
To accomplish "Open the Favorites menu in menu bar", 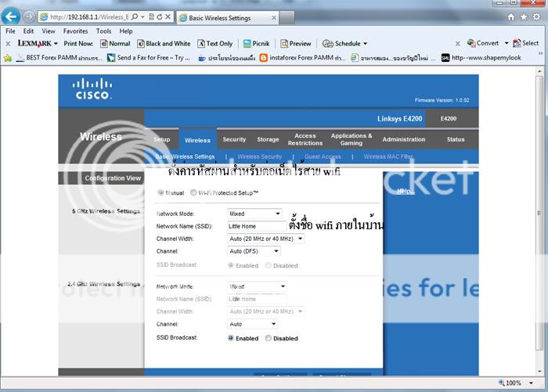I will pyautogui.click(x=76, y=31).
